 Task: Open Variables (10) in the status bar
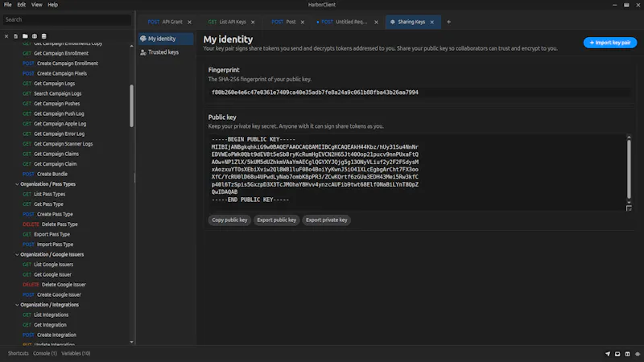click(76, 353)
